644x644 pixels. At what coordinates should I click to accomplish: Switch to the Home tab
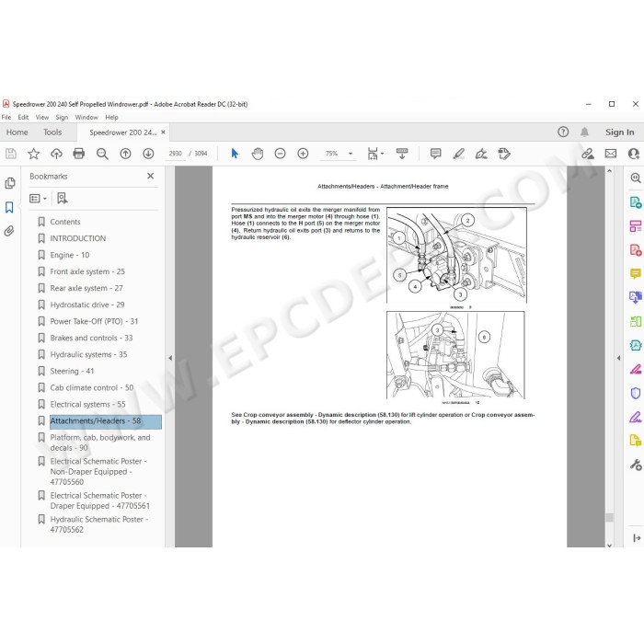click(x=17, y=132)
